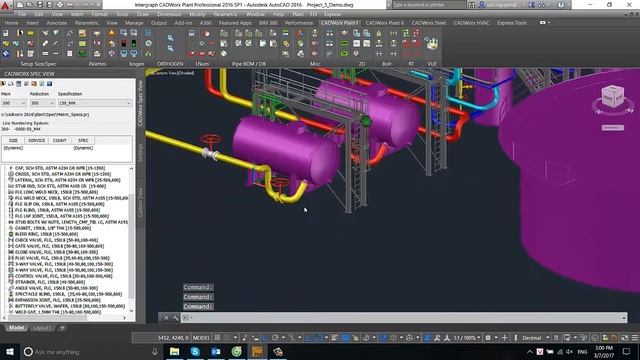Open the Main size dropdown in Spec View

13,103
